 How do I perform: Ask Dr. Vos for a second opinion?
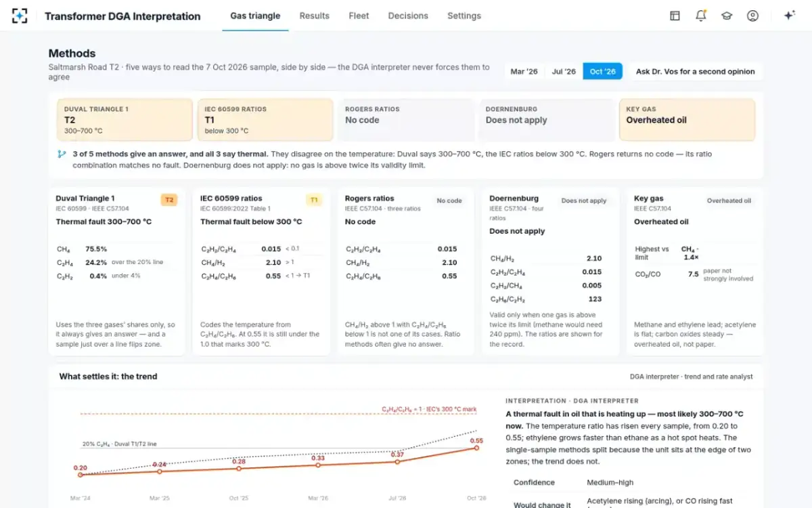(696, 71)
